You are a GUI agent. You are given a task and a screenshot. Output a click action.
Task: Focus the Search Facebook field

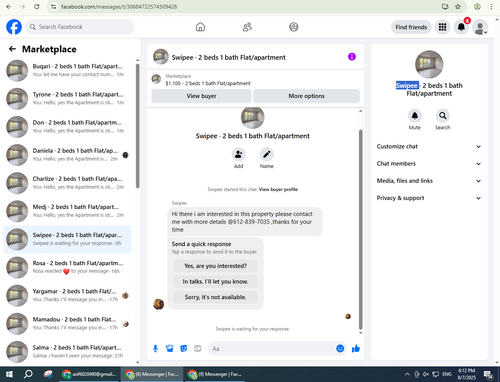(x=80, y=27)
